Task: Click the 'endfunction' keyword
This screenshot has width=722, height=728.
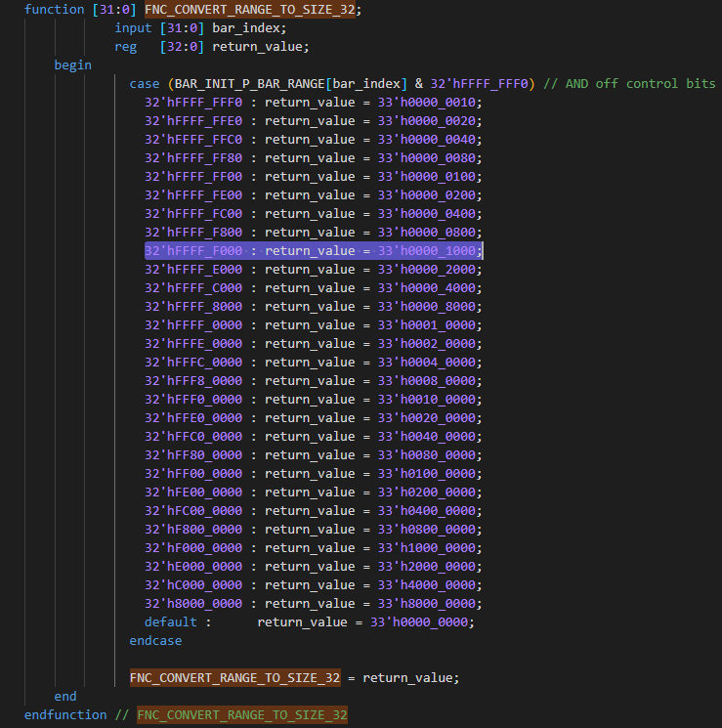Action: pos(65,714)
